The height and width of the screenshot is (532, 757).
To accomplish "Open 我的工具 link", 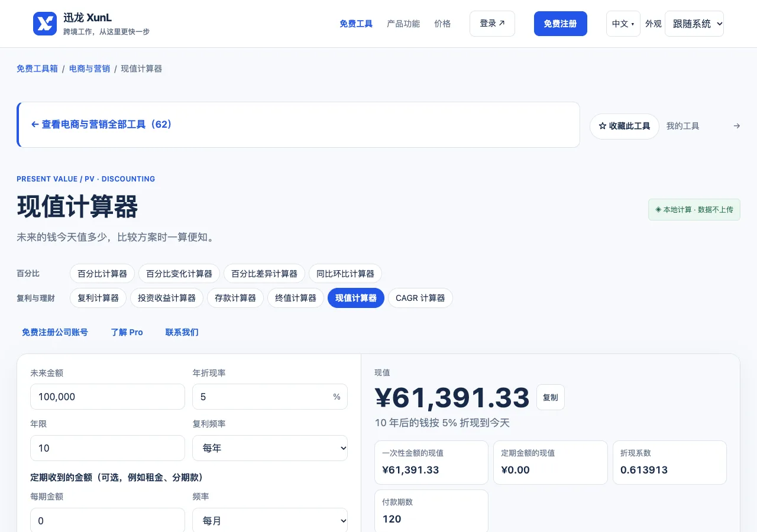I will pyautogui.click(x=683, y=126).
